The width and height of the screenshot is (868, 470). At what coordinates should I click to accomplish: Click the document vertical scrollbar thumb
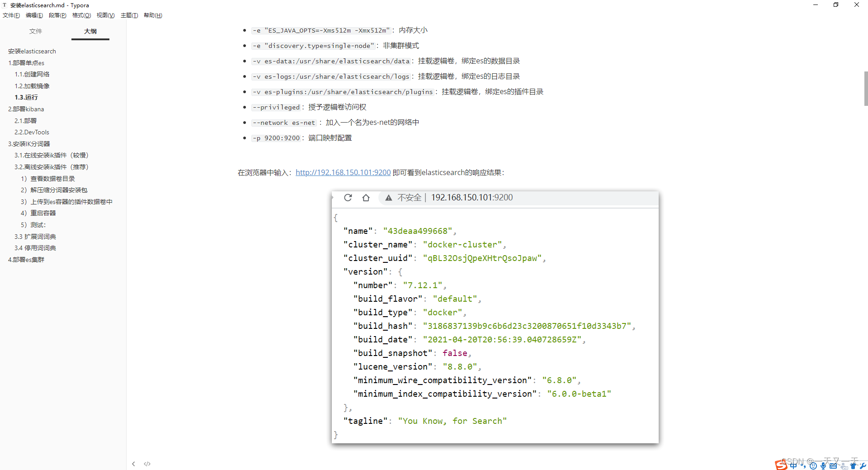(866, 88)
